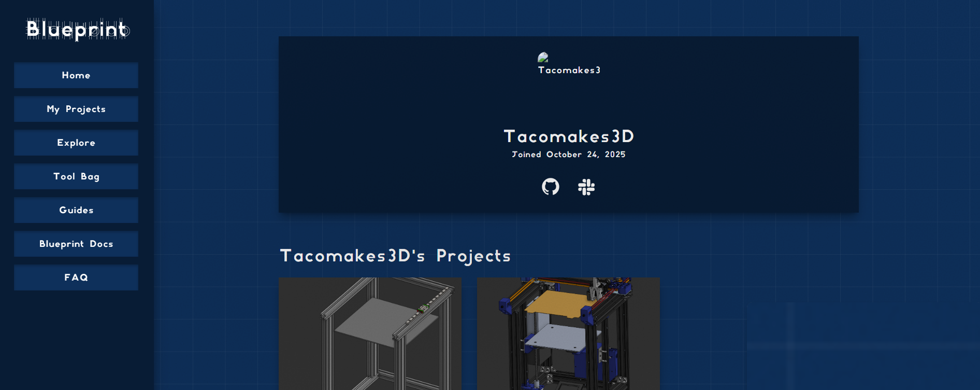Screen dimensions: 980x390
Task: Open the Slack profile icon
Action: [x=586, y=187]
